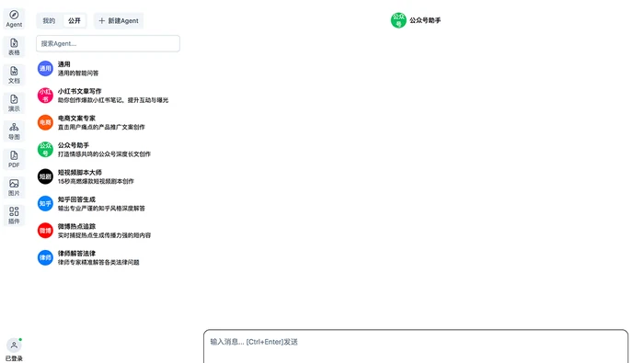The height and width of the screenshot is (363, 644).
Task: Open the 表格 spreadsheet tool
Action: pos(14,47)
